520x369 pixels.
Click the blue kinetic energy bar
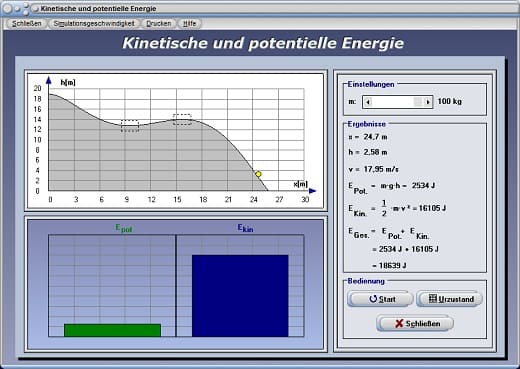pos(240,296)
